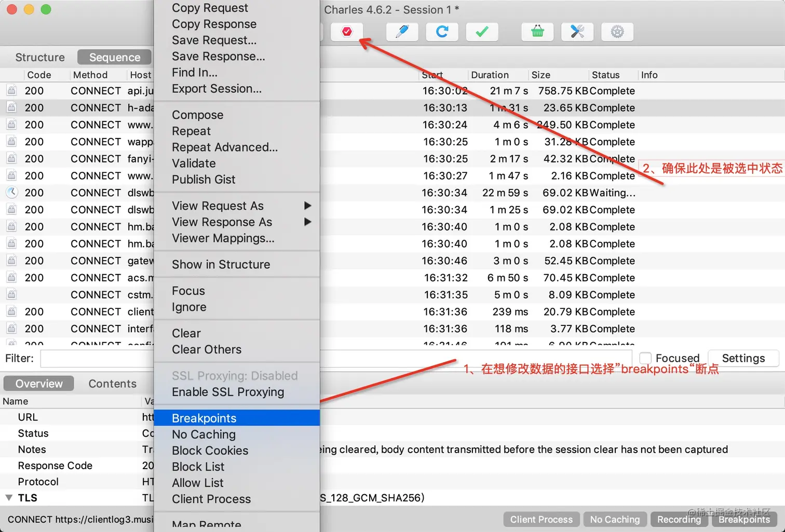This screenshot has height=532, width=785.
Task: Click the green checkmark validate icon
Action: [482, 32]
